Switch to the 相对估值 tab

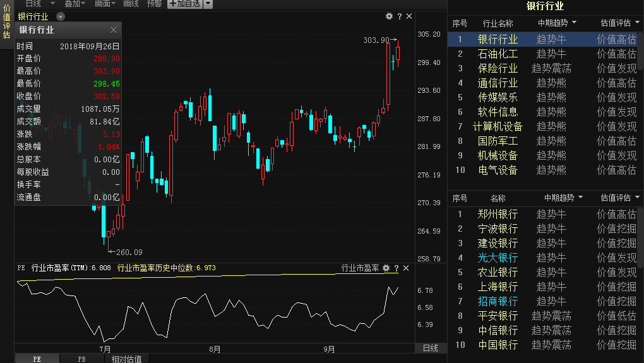point(126,359)
